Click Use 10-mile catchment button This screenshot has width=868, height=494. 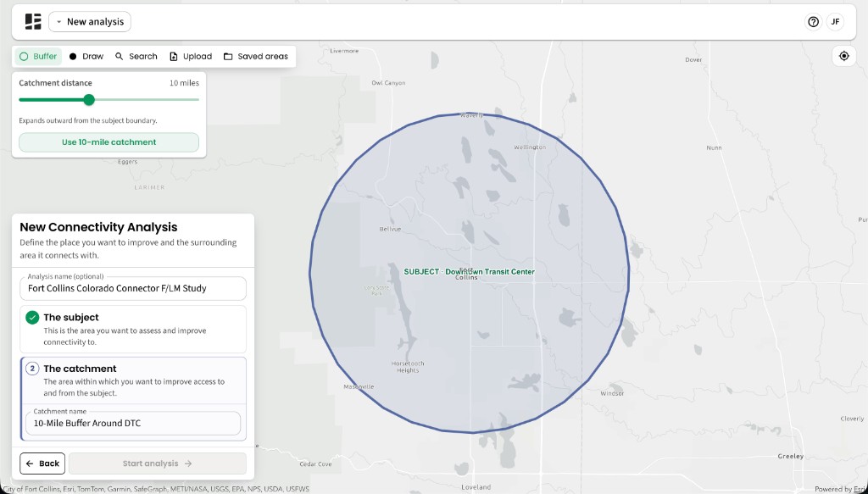tap(109, 142)
